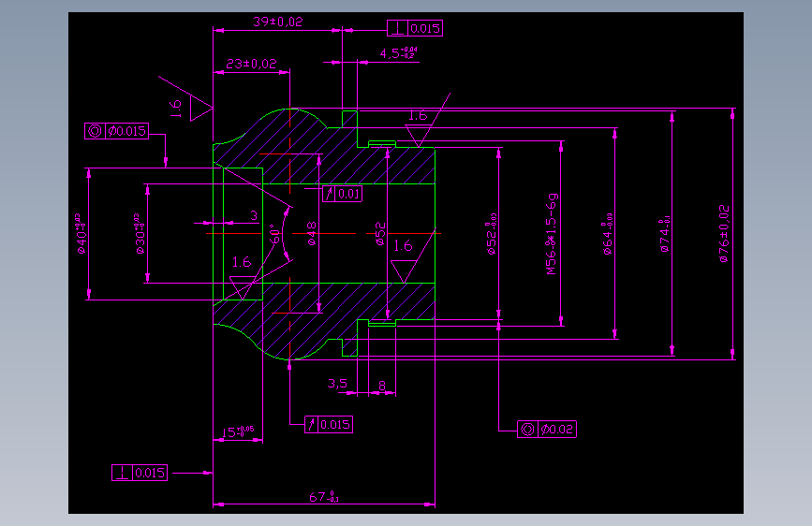812x526 pixels.
Task: Pick the M56-8*1.5-6g thread callout
Action: coord(552,234)
